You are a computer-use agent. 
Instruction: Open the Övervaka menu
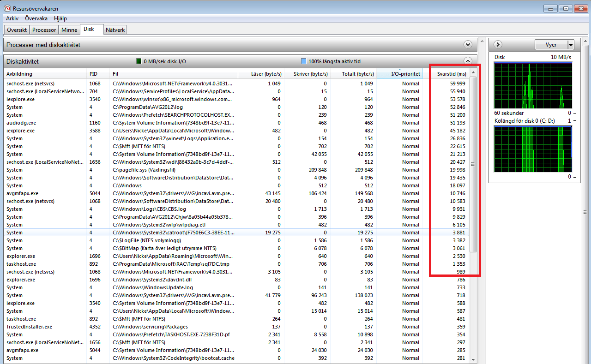pyautogui.click(x=36, y=18)
